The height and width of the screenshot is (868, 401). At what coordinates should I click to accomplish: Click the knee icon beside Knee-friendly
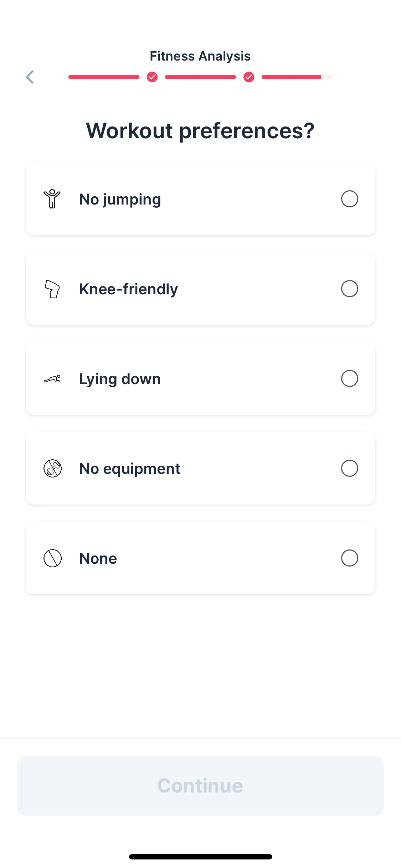coord(52,289)
